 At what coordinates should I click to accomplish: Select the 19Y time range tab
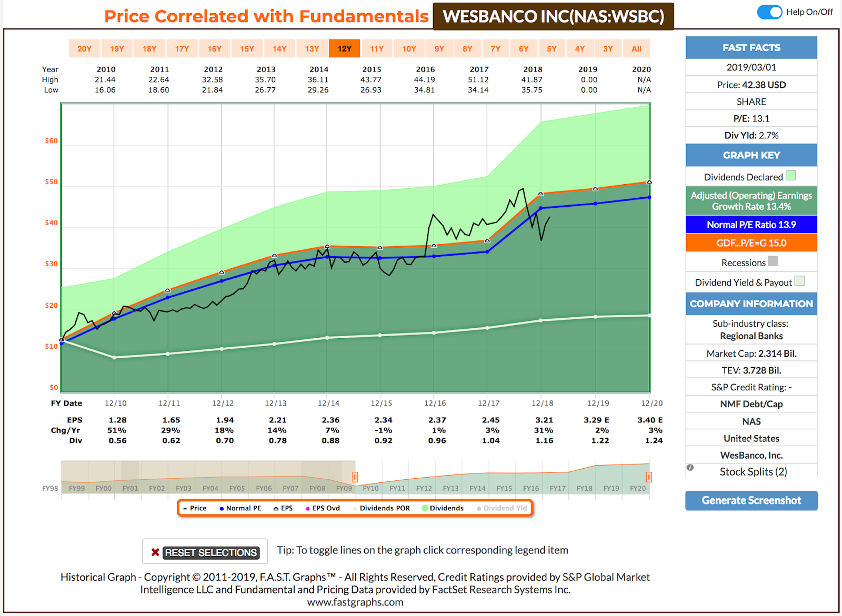coord(117,48)
